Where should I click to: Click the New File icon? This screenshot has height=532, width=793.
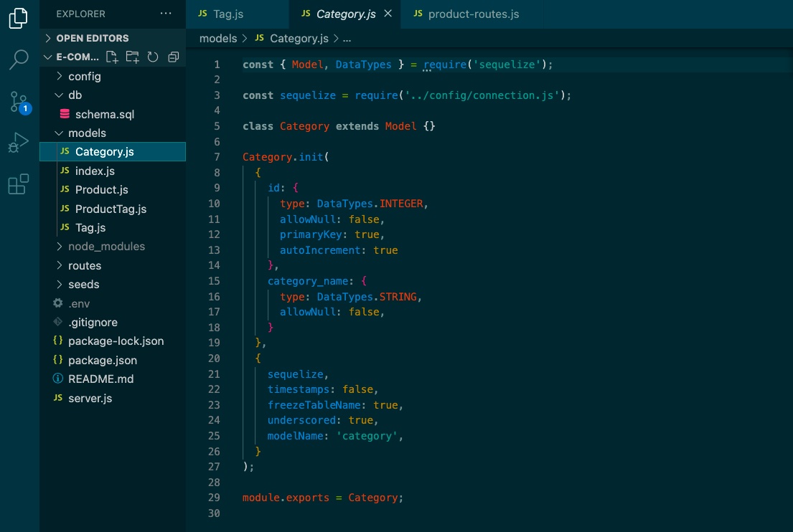[x=112, y=57]
